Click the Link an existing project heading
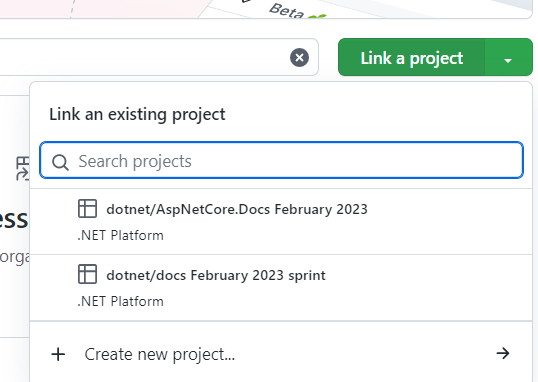This screenshot has height=382, width=538. pos(137,114)
